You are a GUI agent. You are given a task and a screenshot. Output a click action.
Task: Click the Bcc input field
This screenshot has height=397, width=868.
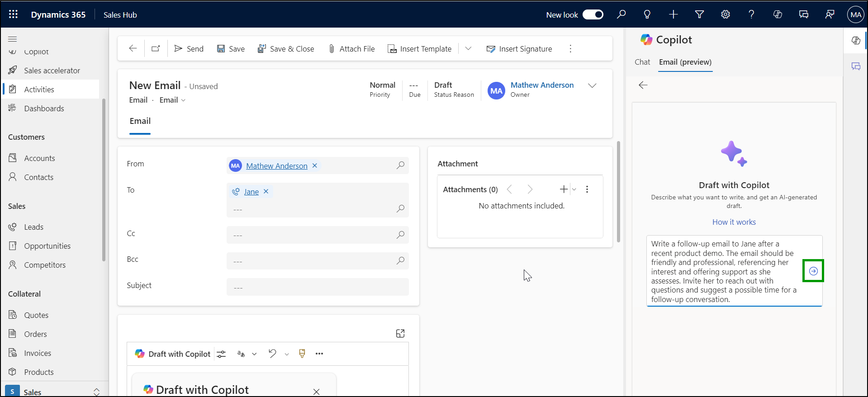pyautogui.click(x=318, y=261)
